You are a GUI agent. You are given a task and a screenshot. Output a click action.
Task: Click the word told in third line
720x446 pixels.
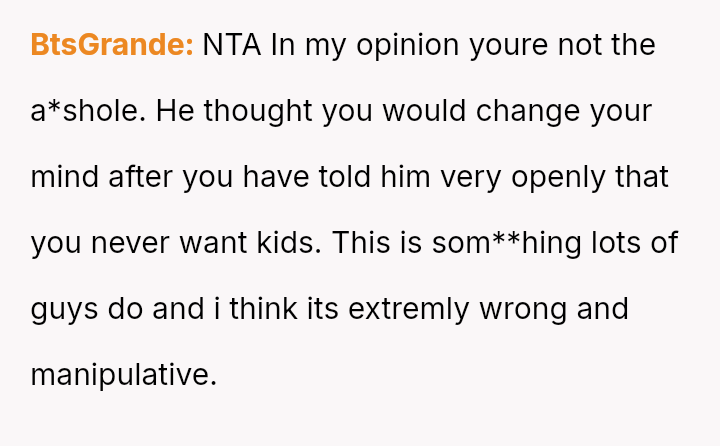click(344, 177)
